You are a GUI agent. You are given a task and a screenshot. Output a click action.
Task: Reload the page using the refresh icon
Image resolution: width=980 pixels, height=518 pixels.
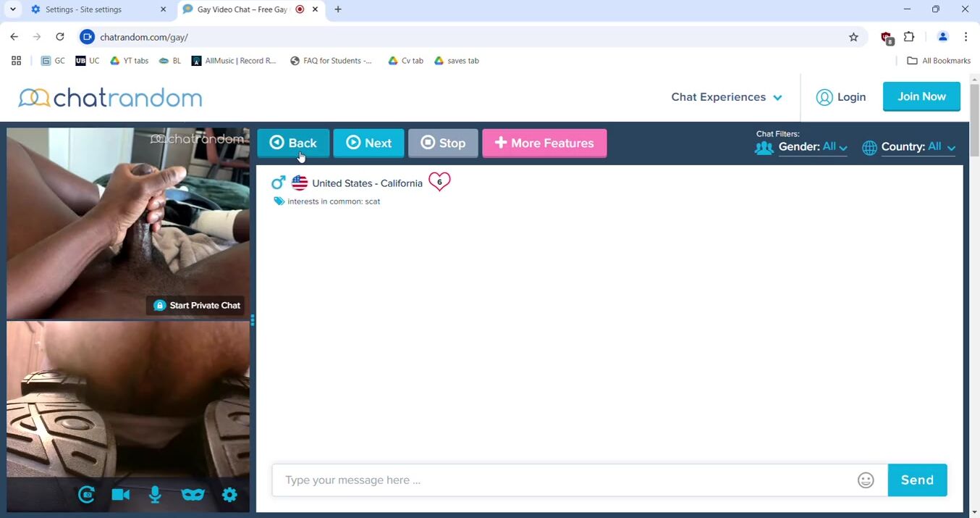tap(60, 37)
